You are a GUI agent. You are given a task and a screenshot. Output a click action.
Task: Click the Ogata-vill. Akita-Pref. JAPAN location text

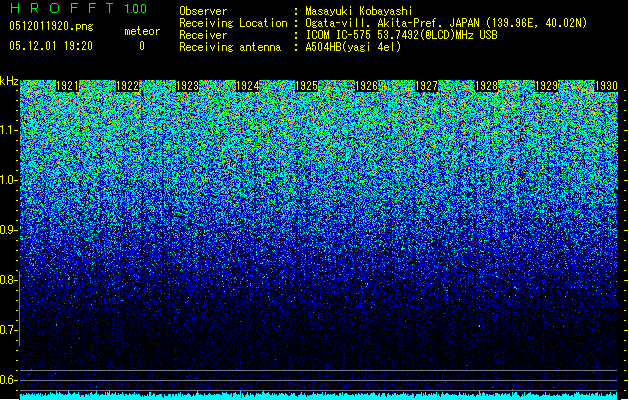[x=446, y=23]
